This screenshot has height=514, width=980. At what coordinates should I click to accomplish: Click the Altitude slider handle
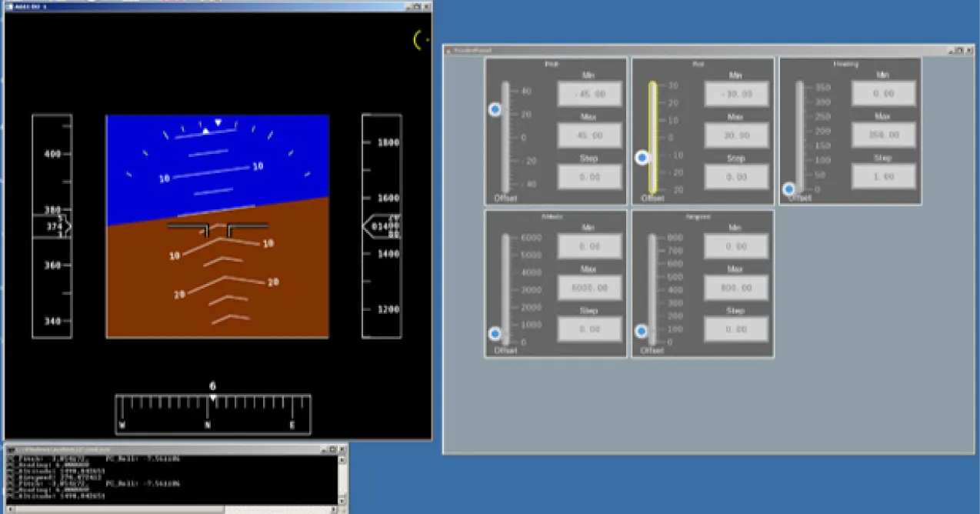495,333
